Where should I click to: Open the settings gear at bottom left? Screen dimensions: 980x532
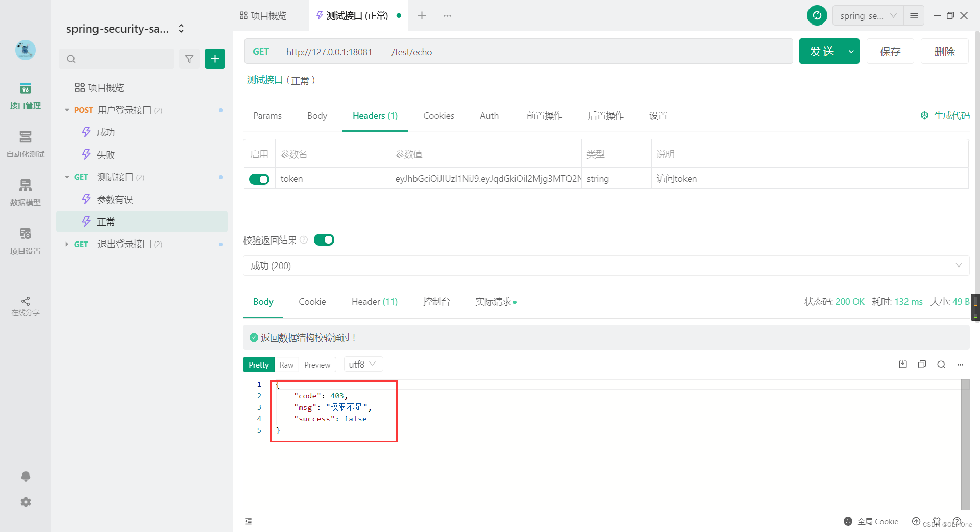pyautogui.click(x=25, y=502)
